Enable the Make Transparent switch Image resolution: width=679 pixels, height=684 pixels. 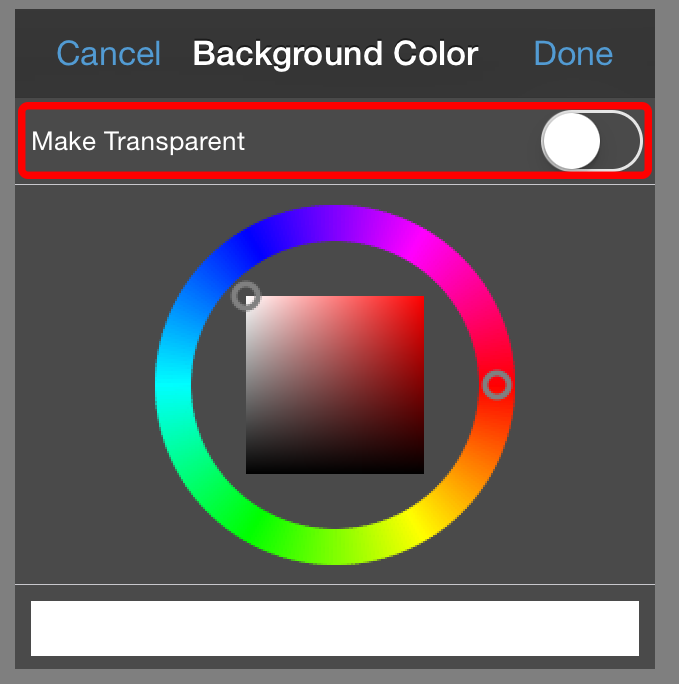(592, 141)
